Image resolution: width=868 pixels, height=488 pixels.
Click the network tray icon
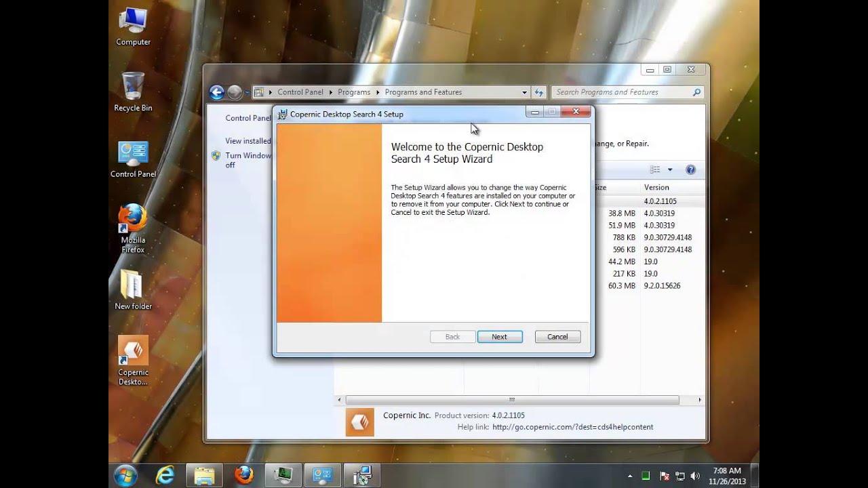pos(680,476)
